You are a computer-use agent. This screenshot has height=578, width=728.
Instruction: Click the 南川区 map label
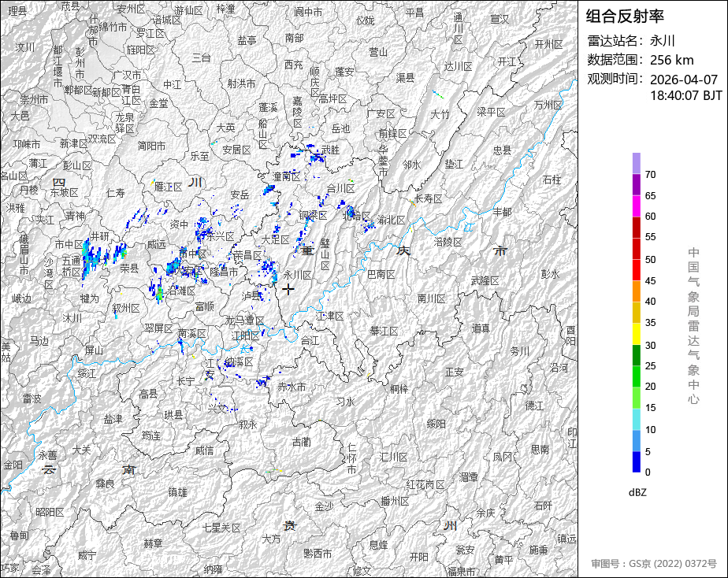coord(431,298)
